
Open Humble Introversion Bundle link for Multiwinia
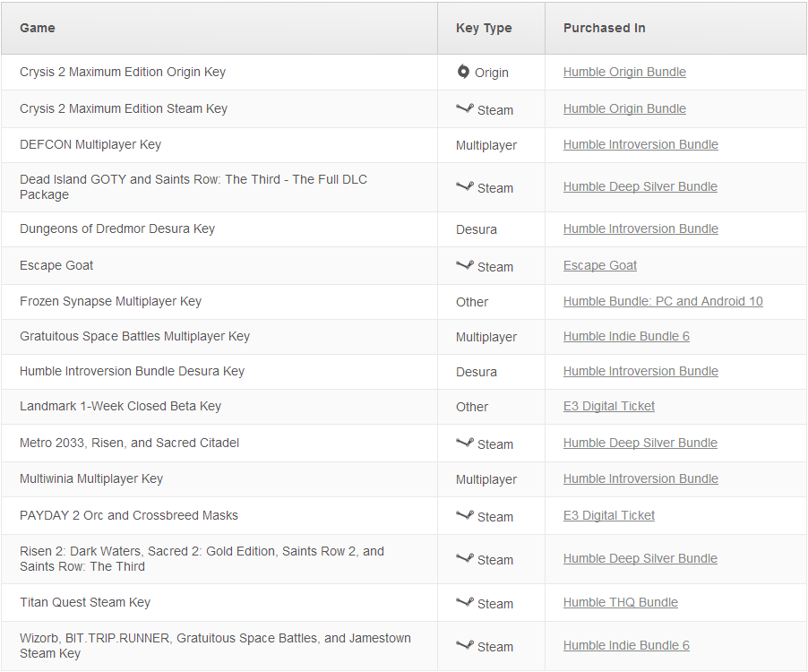tap(640, 478)
